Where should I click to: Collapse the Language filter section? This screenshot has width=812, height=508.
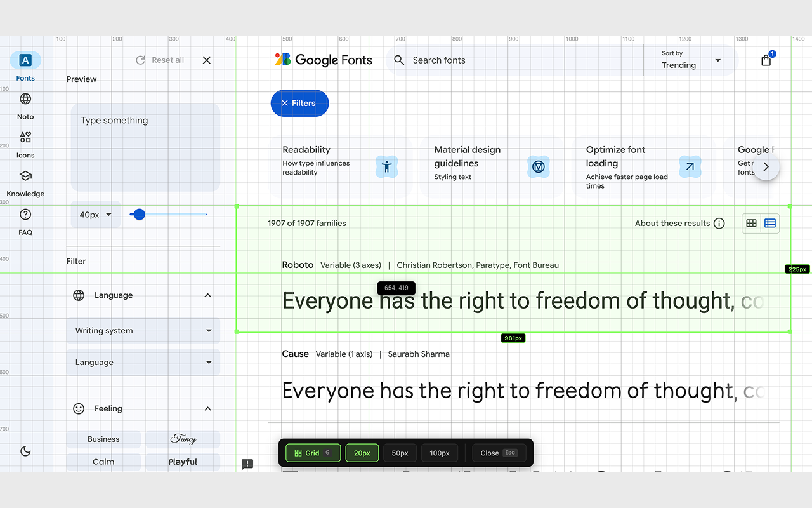(x=207, y=295)
